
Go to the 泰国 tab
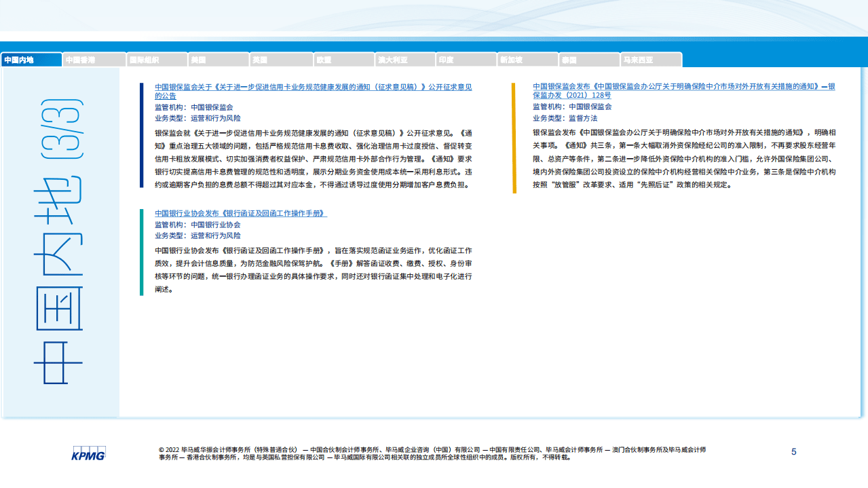click(589, 60)
